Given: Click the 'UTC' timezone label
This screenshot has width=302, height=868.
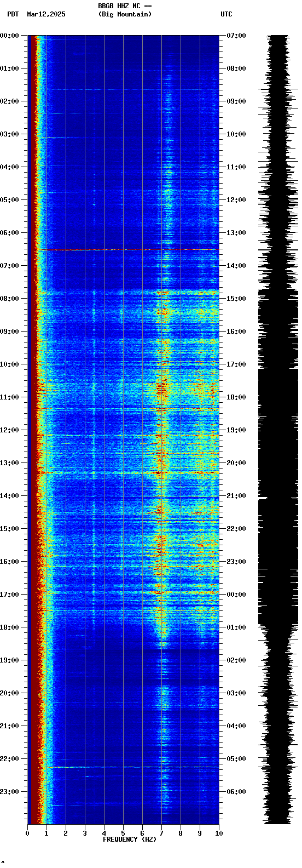Looking at the screenshot, I should 226,14.
